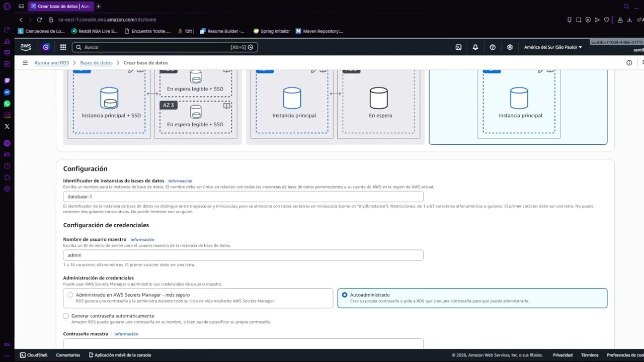Open Encuentra 'tootie_... bookmark

pos(147,31)
